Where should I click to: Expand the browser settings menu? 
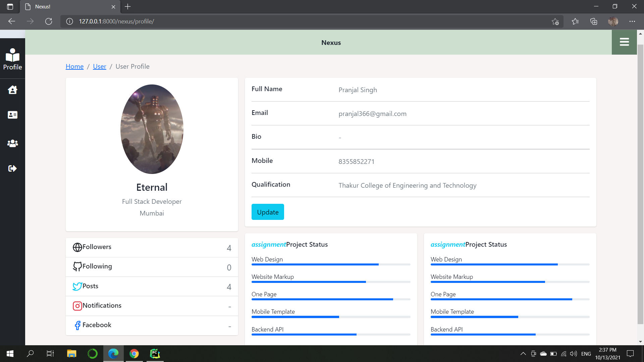click(633, 21)
